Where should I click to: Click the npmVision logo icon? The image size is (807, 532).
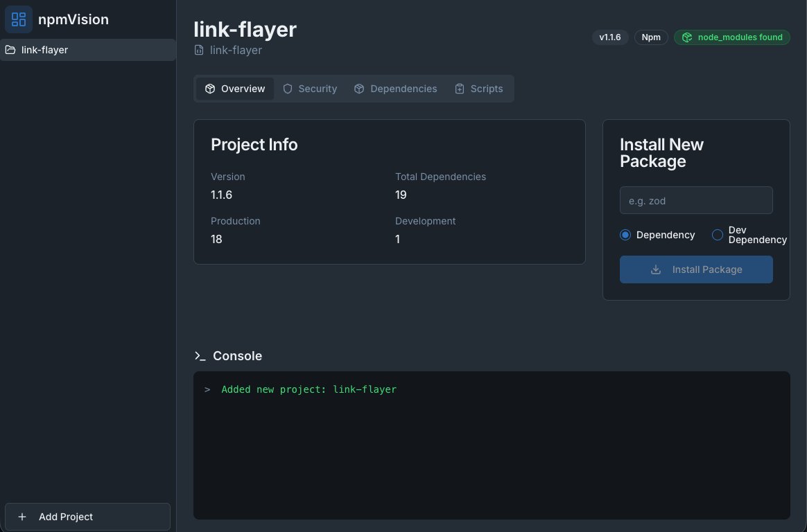[19, 19]
